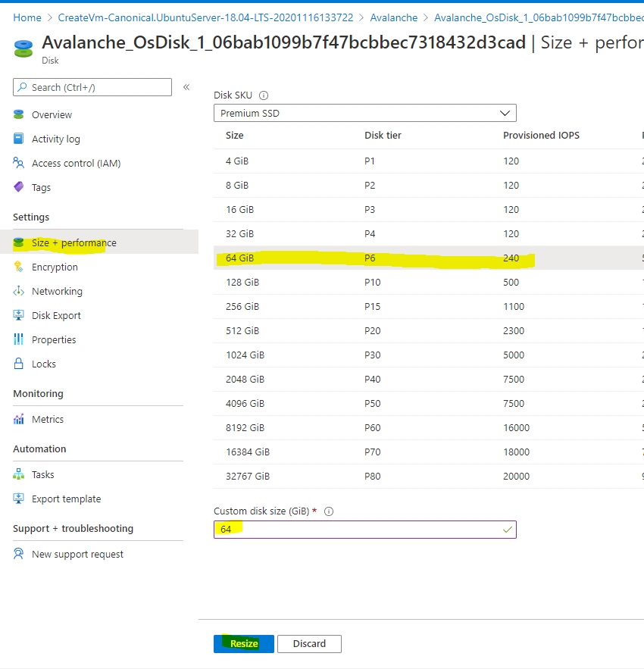Go to Export template in Automation
Image resolution: width=644 pixels, height=669 pixels.
pyautogui.click(x=66, y=499)
